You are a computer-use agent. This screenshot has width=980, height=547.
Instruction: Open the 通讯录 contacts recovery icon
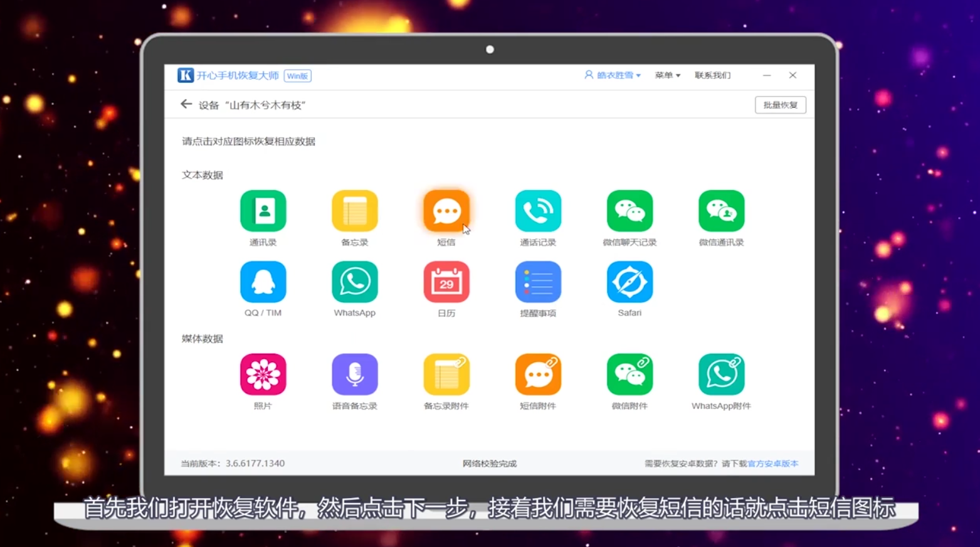click(263, 211)
